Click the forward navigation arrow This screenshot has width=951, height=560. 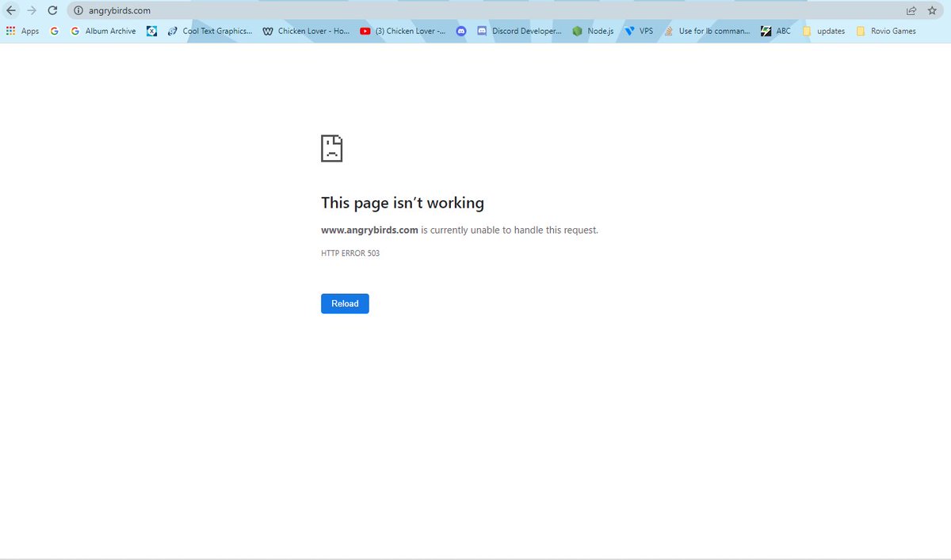point(32,10)
